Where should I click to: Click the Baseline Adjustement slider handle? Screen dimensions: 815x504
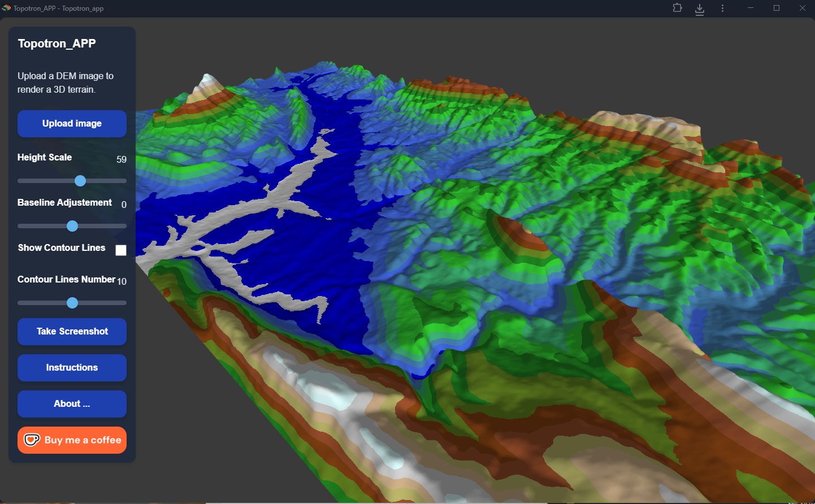pos(72,226)
